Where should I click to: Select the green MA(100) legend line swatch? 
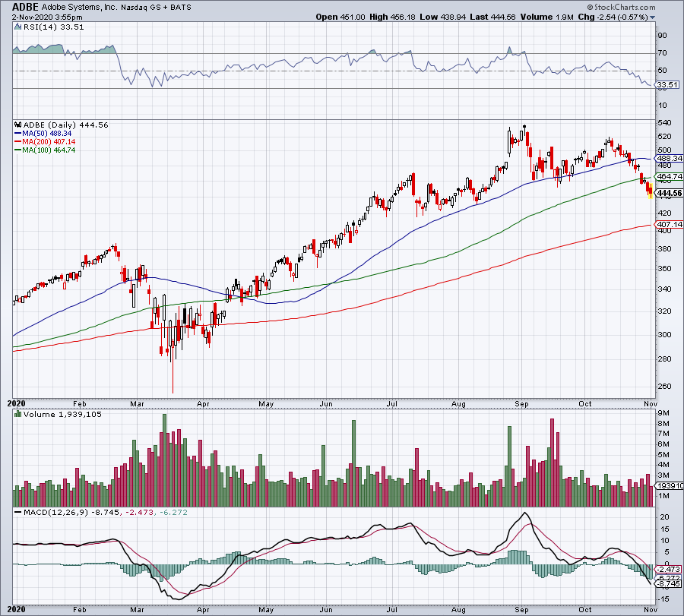(x=18, y=150)
